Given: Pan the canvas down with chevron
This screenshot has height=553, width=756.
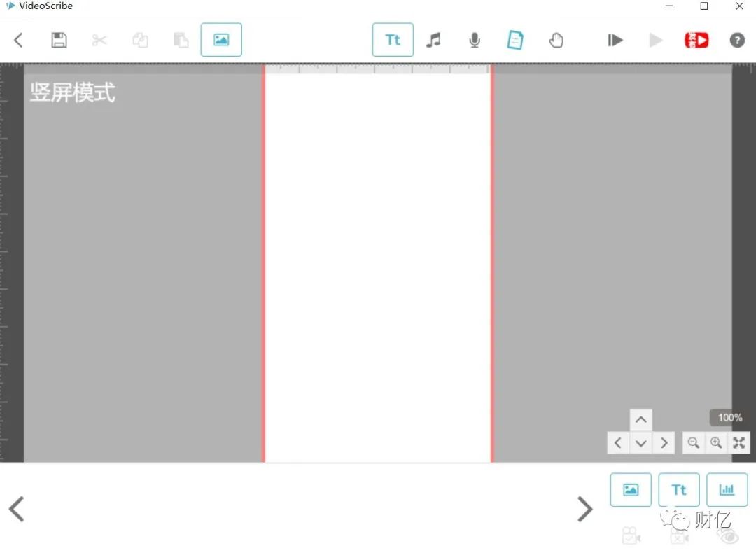Looking at the screenshot, I should pos(640,442).
